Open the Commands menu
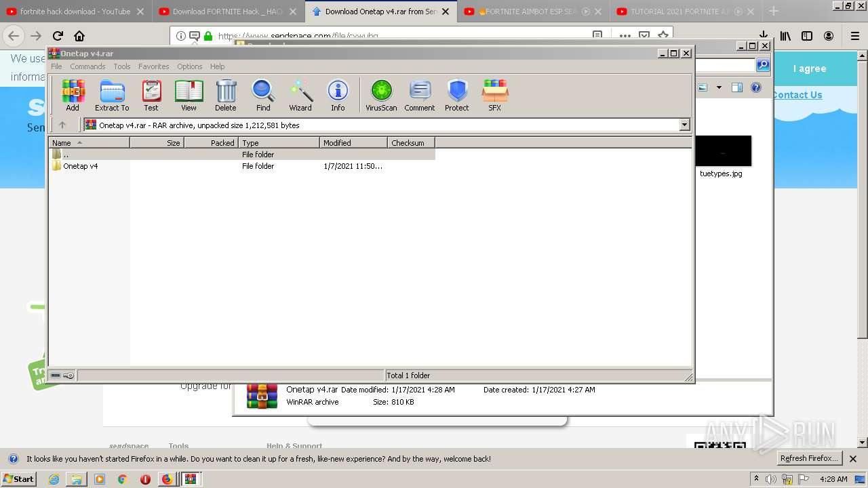868x488 pixels. 87,66
